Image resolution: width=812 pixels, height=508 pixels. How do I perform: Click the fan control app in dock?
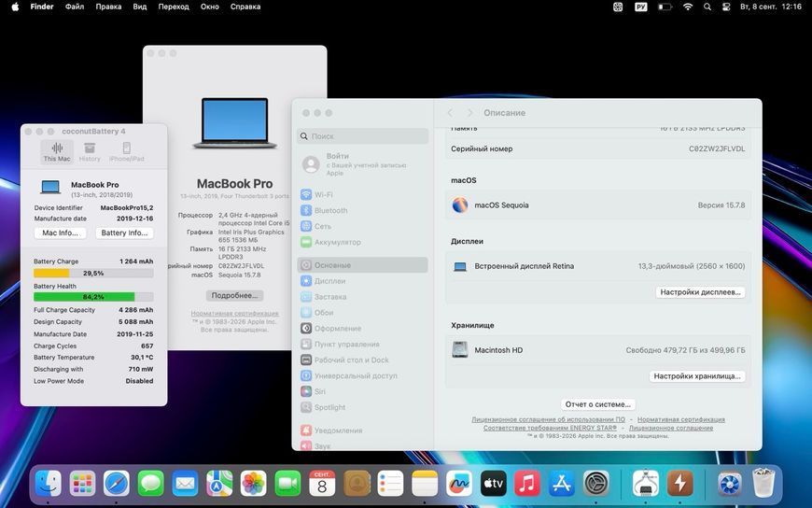click(x=729, y=484)
